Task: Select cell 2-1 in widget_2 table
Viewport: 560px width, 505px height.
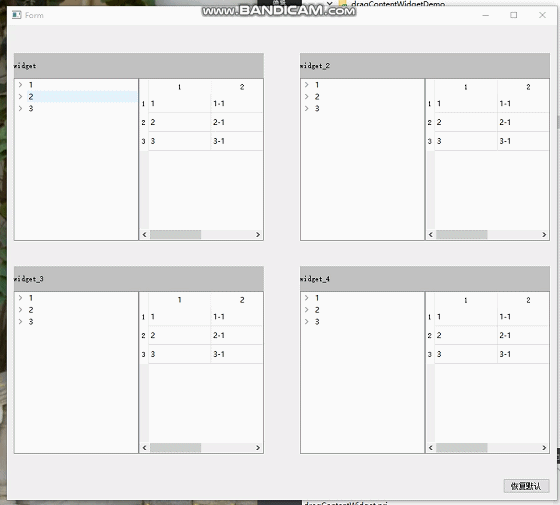Action: [523, 122]
